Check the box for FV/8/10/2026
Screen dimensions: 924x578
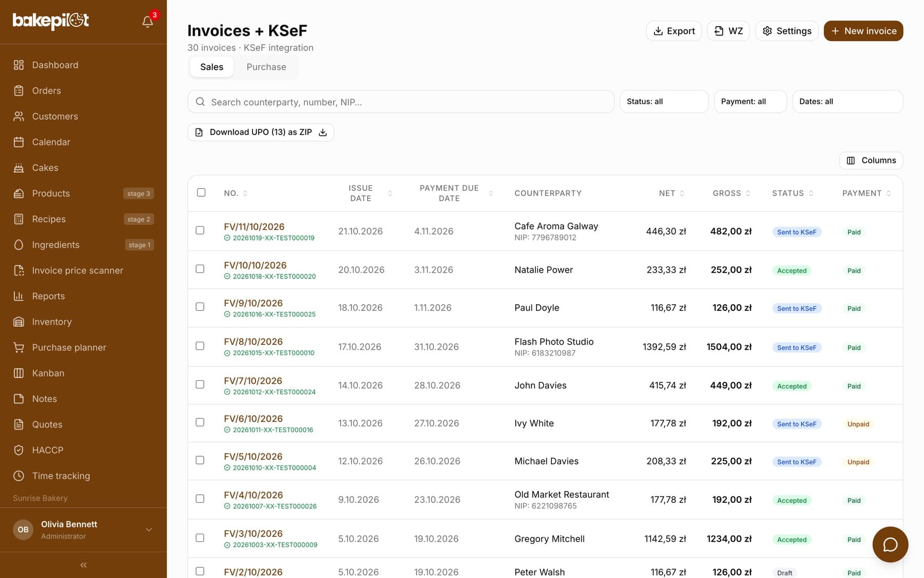(x=200, y=346)
